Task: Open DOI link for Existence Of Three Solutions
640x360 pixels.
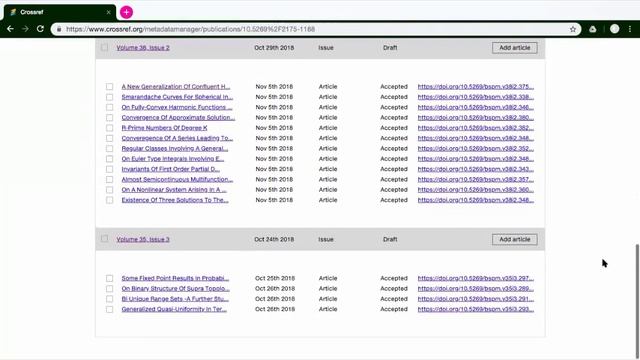Action: (476, 200)
